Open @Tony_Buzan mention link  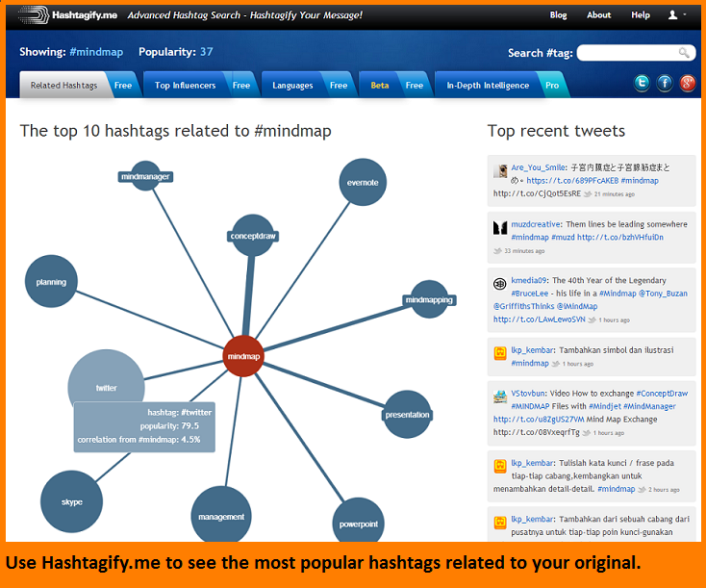[664, 294]
